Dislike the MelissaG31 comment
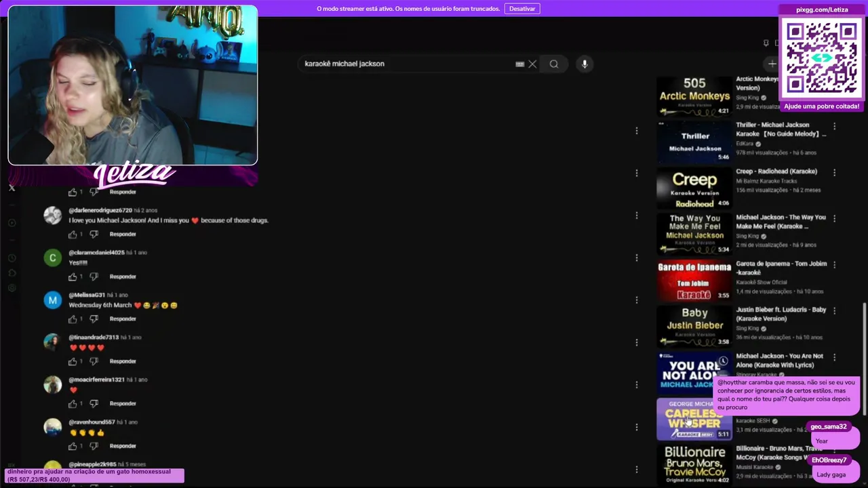 pyautogui.click(x=94, y=319)
